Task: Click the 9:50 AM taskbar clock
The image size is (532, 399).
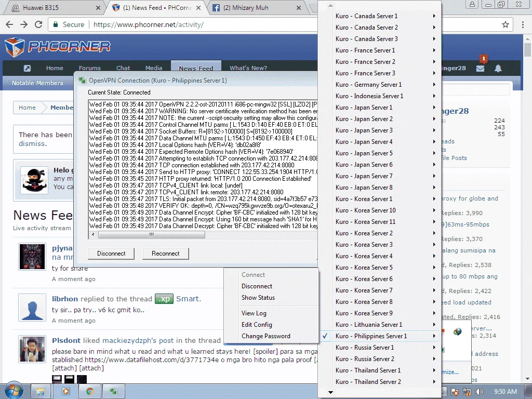Action: pos(505,392)
